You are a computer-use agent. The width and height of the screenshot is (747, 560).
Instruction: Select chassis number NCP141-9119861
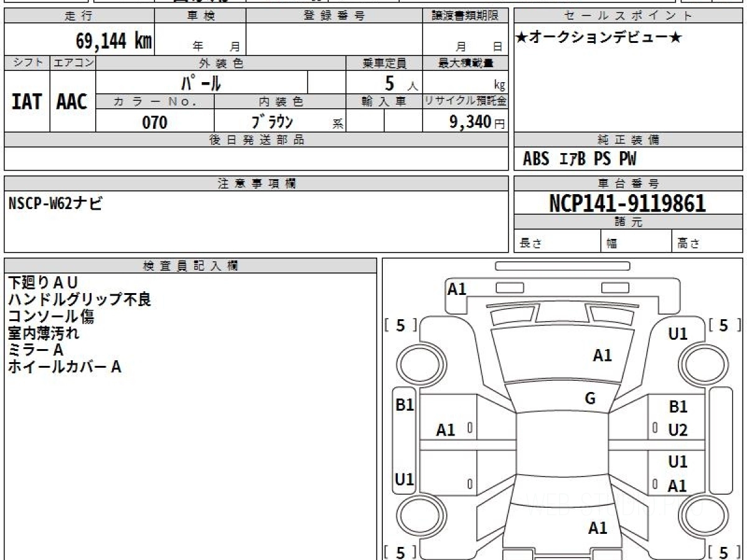click(627, 203)
